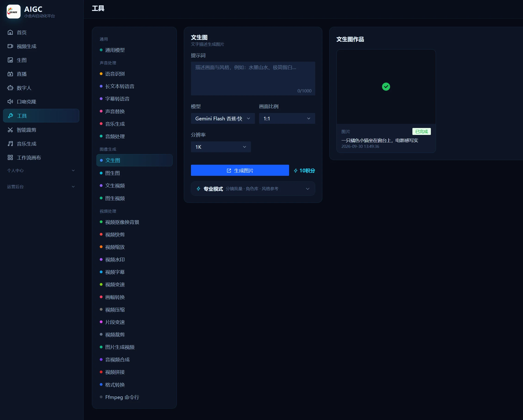523x420 pixels.
Task: Select 画幅转换 tool
Action: [134, 297]
